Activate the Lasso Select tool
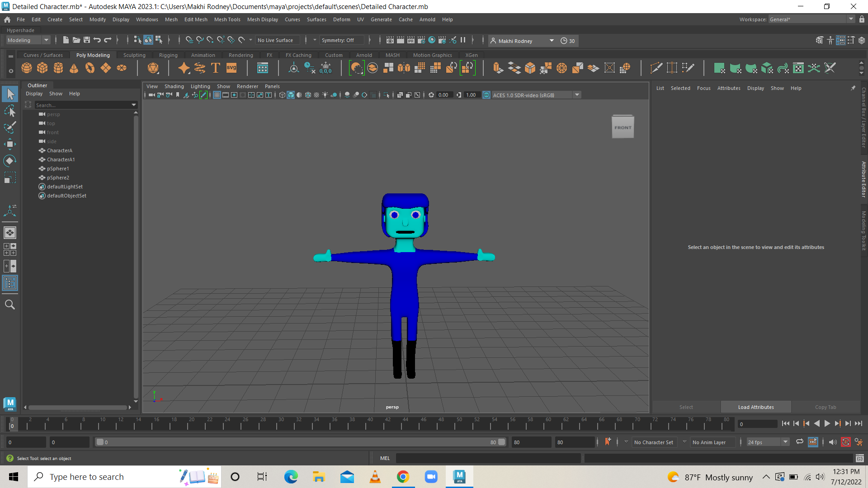The width and height of the screenshot is (868, 488). coord(10,111)
